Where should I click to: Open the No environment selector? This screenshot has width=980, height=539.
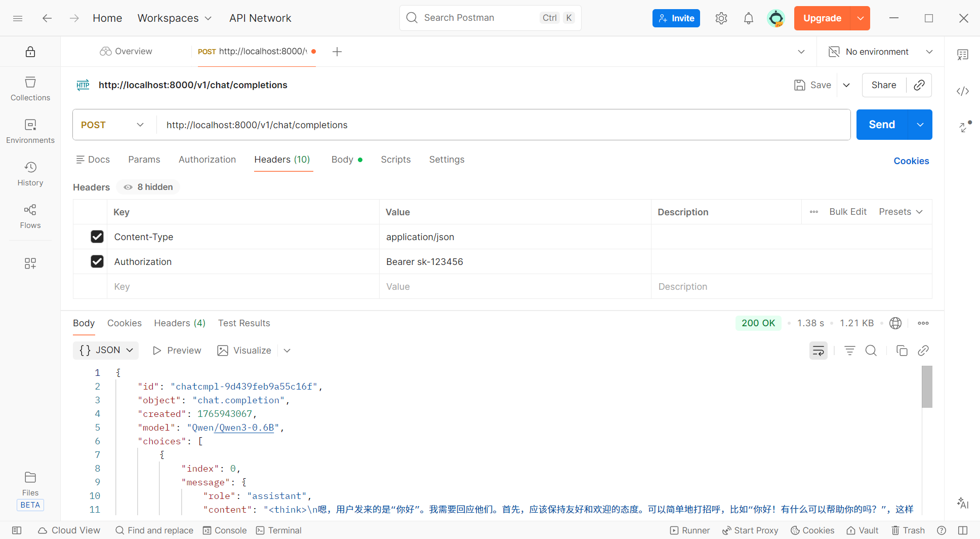pyautogui.click(x=881, y=52)
